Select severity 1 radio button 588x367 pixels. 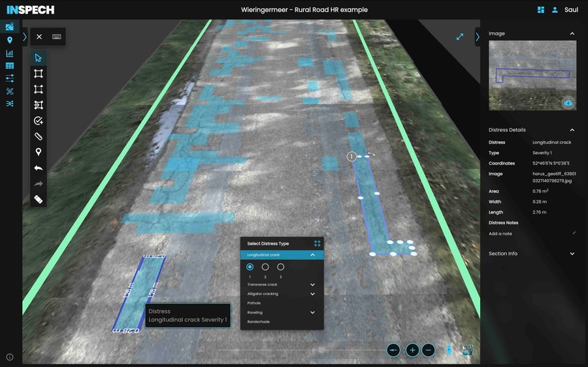[x=250, y=267]
